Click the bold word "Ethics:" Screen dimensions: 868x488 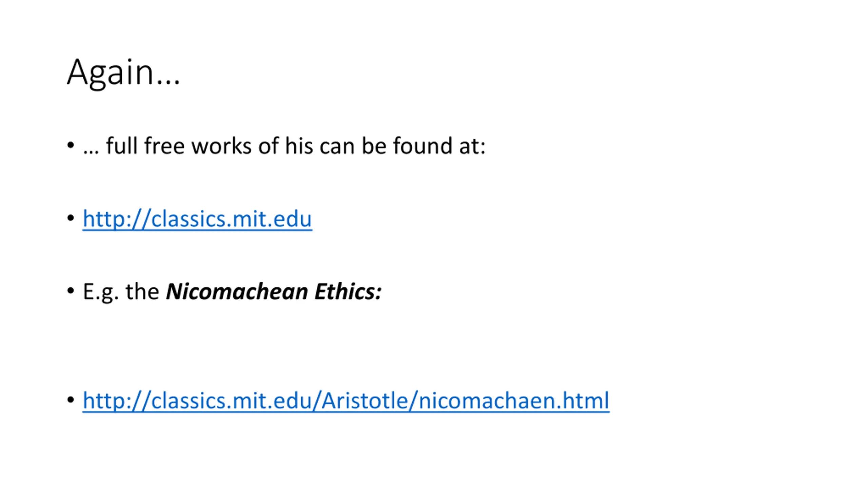[348, 291]
